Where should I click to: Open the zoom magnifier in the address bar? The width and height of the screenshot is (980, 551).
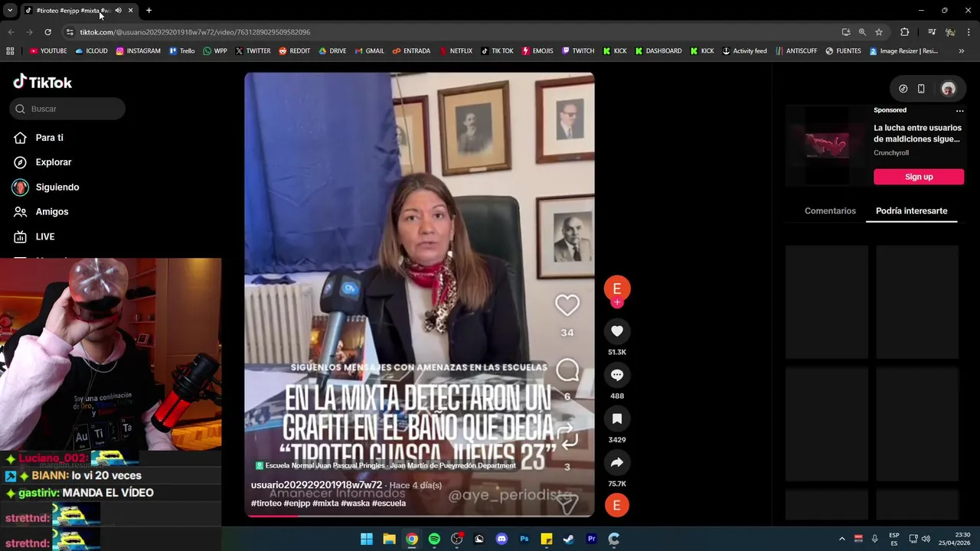click(x=862, y=32)
